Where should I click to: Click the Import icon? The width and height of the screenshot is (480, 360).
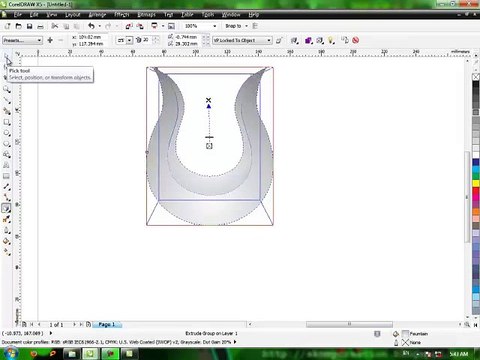[129, 26]
